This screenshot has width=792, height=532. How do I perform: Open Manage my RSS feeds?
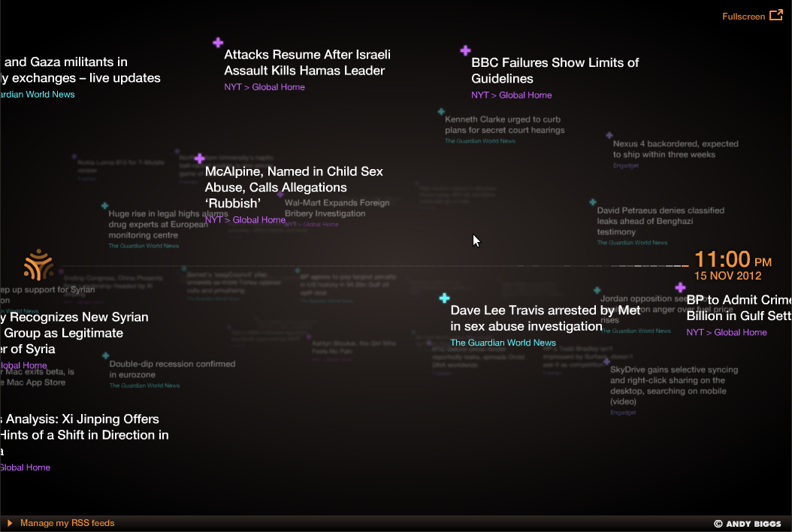[x=67, y=523]
